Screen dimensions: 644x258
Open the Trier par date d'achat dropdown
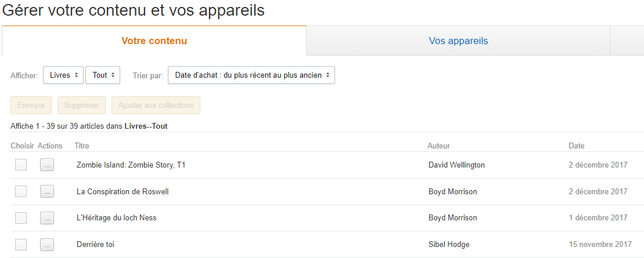click(251, 75)
